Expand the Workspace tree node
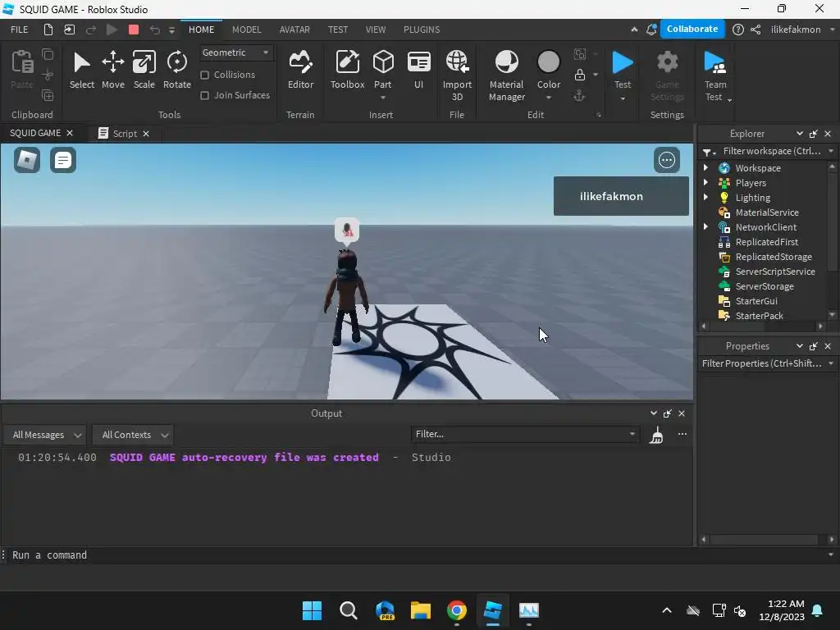 [x=705, y=167]
